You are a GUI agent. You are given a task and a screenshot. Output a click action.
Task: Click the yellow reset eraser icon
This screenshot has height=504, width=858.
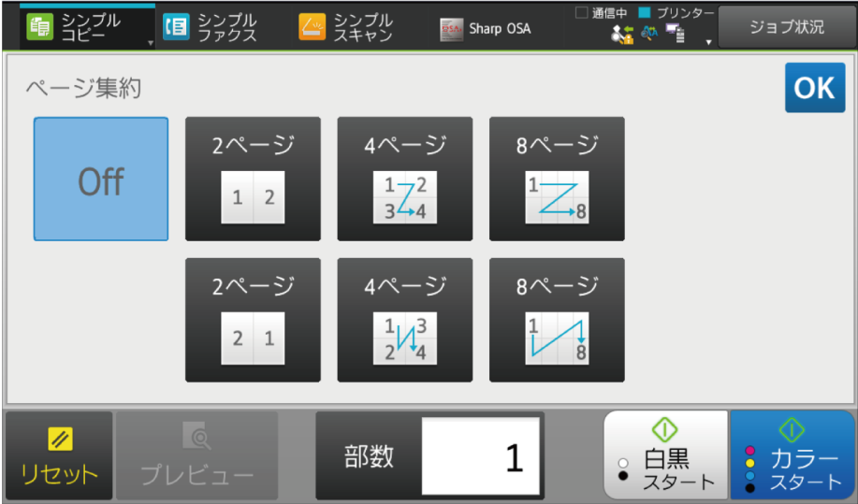pyautogui.click(x=60, y=439)
